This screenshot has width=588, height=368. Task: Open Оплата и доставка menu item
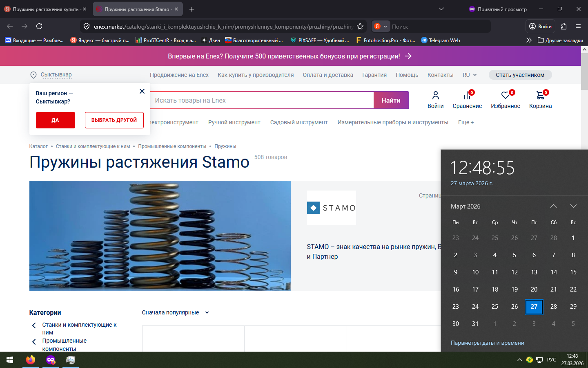(328, 75)
